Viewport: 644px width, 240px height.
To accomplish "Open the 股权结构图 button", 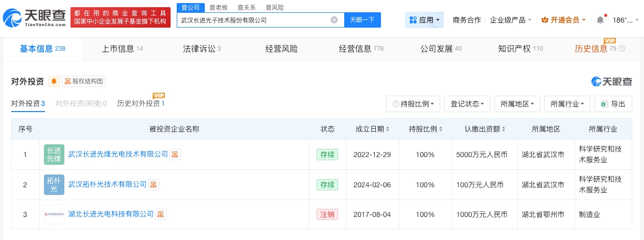I will point(84,81).
